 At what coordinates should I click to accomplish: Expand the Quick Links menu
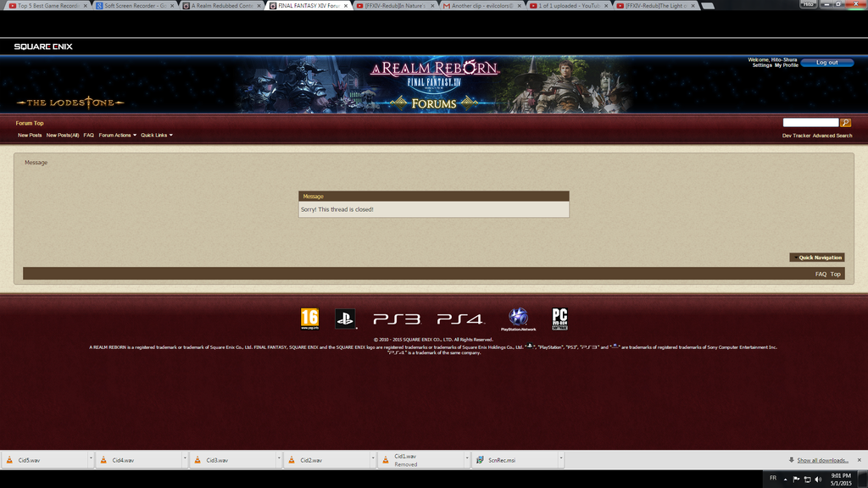coord(157,135)
